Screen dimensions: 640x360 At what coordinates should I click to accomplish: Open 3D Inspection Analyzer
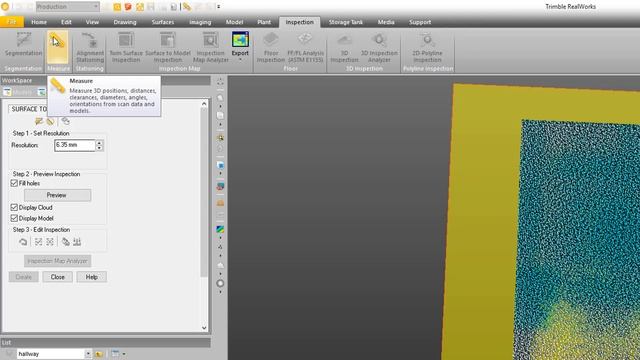[x=379, y=48]
